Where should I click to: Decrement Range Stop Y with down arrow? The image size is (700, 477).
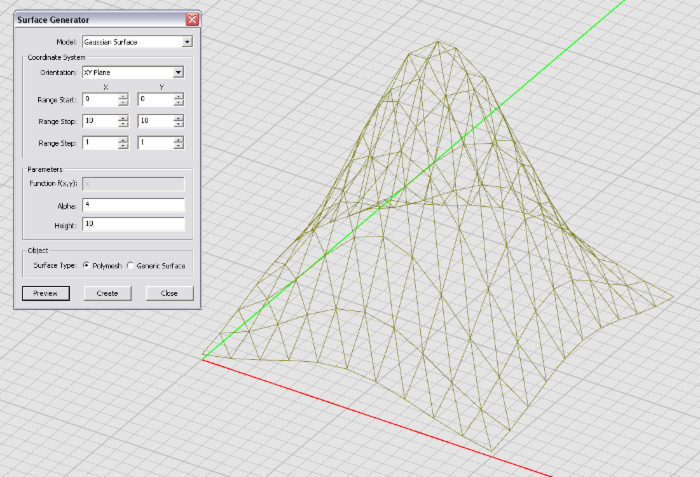tap(178, 124)
